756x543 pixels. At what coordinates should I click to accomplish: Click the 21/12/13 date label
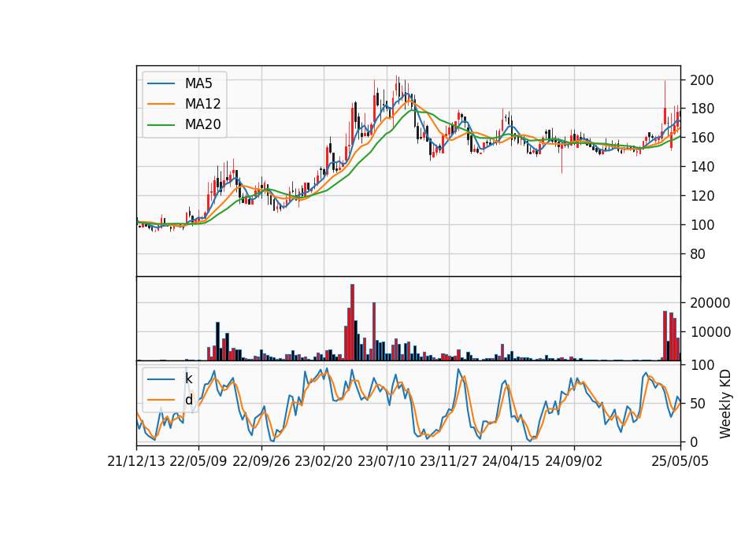(136, 461)
